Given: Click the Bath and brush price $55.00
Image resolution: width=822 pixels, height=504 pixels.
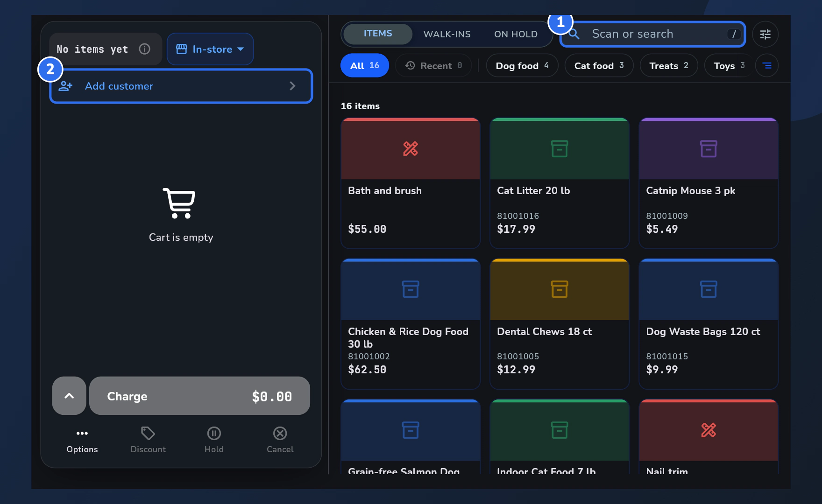Looking at the screenshot, I should 367,229.
